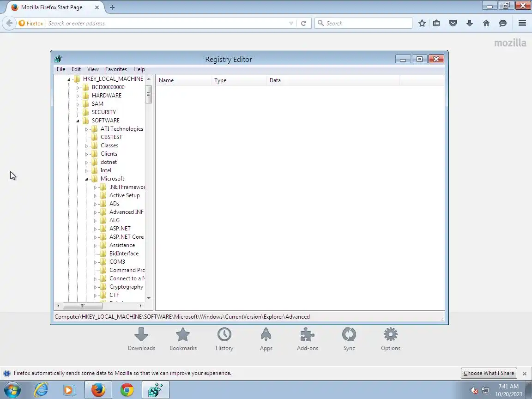Go to Firefox home page icon
This screenshot has height=399, width=532.
486,23
